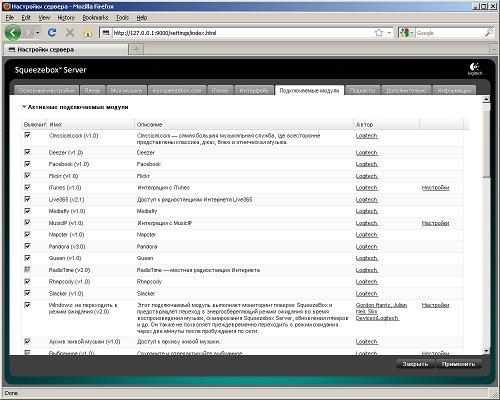Select the Настройки сервера browser tab
Image resolution: width=500 pixels, height=400 pixels.
(x=65, y=49)
